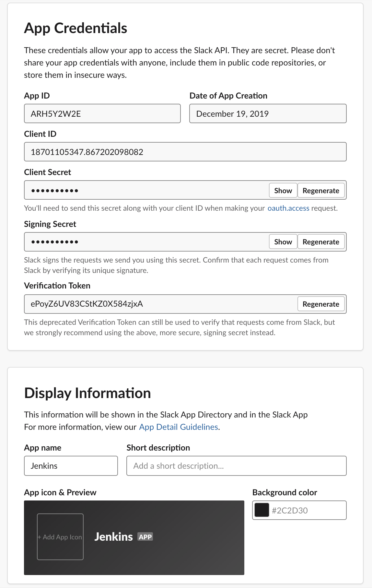This screenshot has height=588, width=372.
Task: Show the Signing Secret value
Action: (283, 242)
